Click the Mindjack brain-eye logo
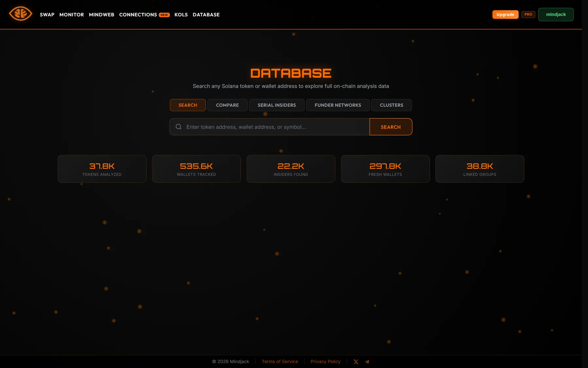588x368 pixels. tap(21, 14)
